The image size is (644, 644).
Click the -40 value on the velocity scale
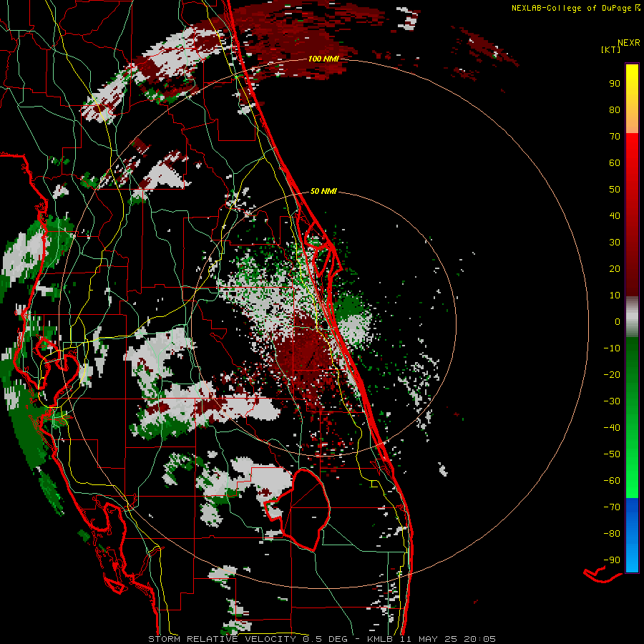(612, 428)
